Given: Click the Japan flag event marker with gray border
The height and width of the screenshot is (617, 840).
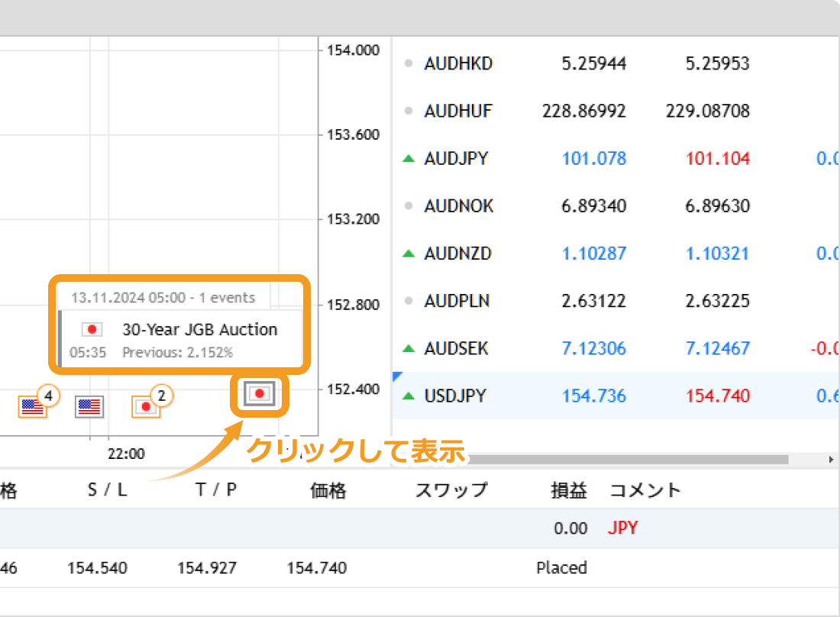Looking at the screenshot, I should click(260, 394).
